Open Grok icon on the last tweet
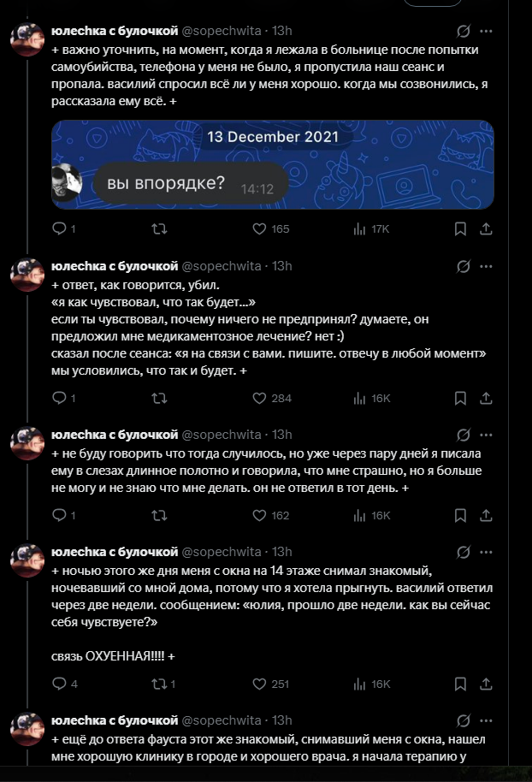532x782 pixels. click(464, 720)
